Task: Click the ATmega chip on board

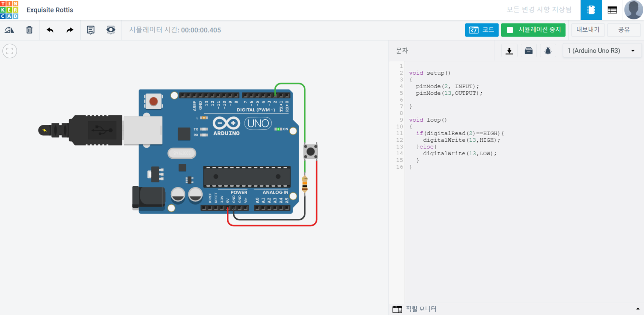Action: click(x=247, y=176)
